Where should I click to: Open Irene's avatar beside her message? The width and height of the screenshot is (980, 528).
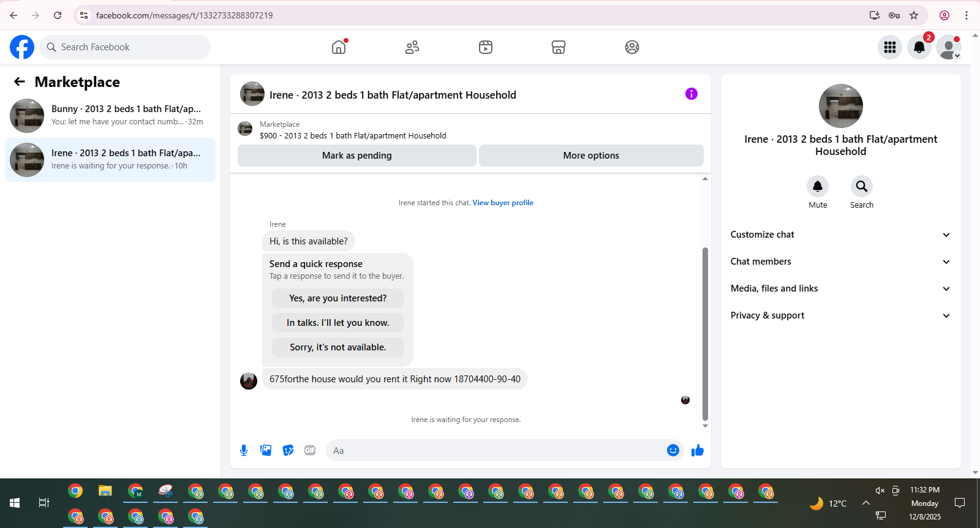(x=249, y=381)
